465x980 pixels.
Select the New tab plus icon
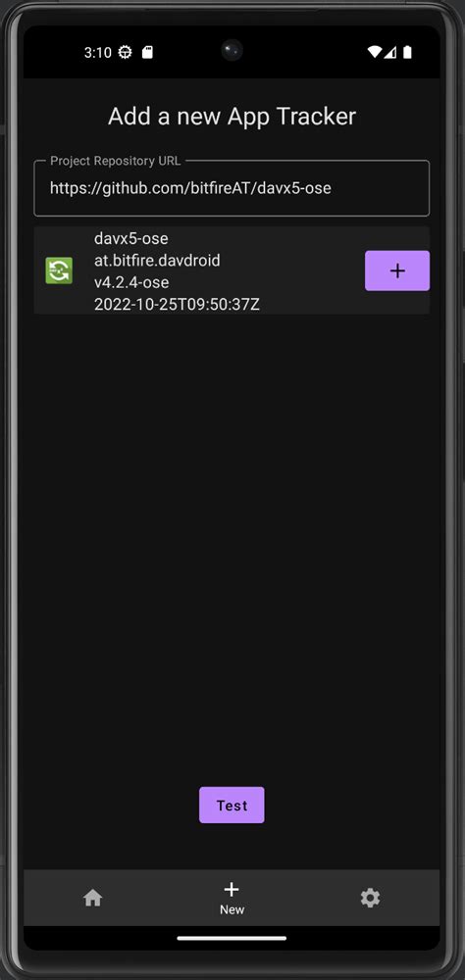point(232,890)
